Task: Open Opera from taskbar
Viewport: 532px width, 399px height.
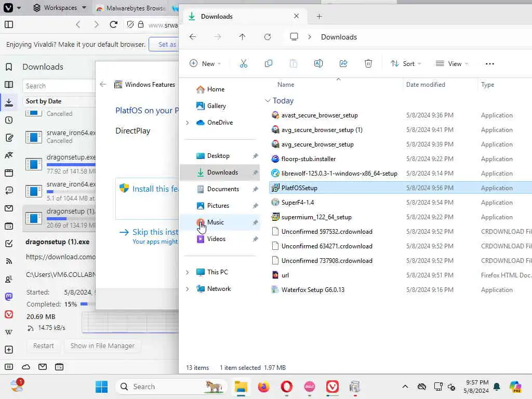Action: pyautogui.click(x=287, y=387)
